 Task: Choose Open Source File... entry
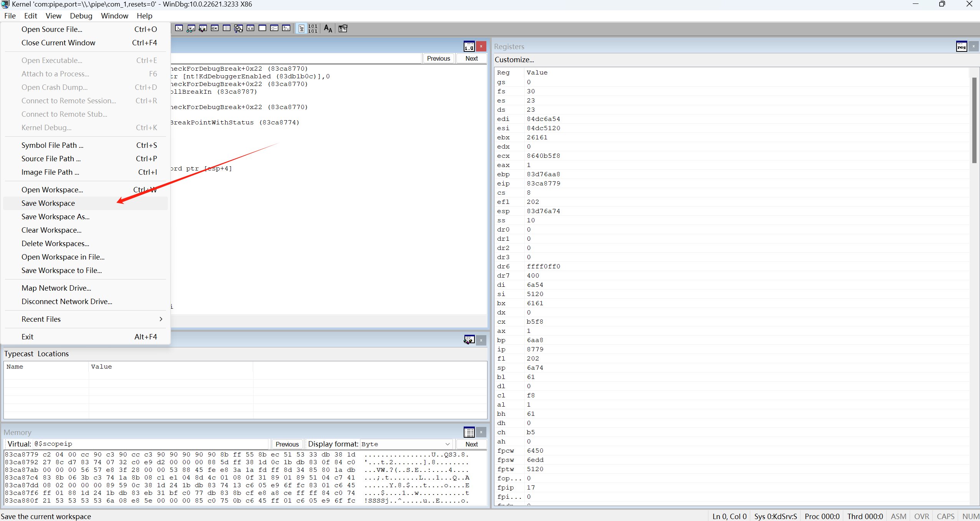point(86,29)
